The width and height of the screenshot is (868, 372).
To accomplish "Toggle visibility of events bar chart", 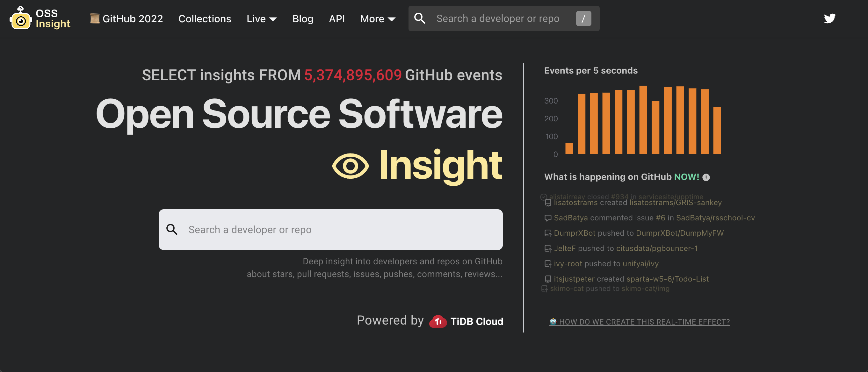I will (591, 70).
